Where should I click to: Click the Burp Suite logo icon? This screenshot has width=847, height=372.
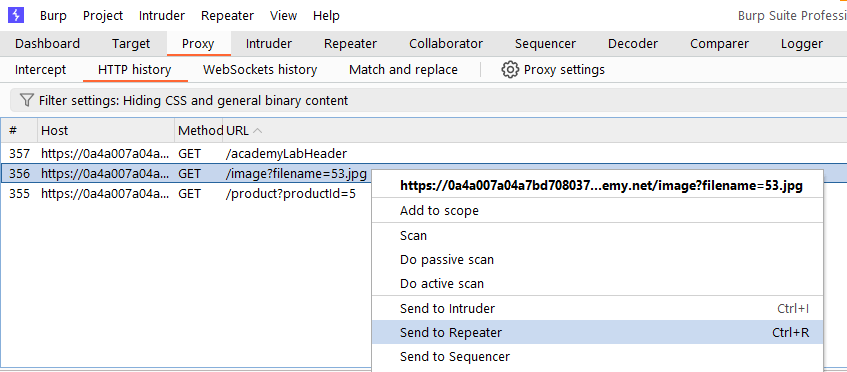pyautogui.click(x=16, y=15)
